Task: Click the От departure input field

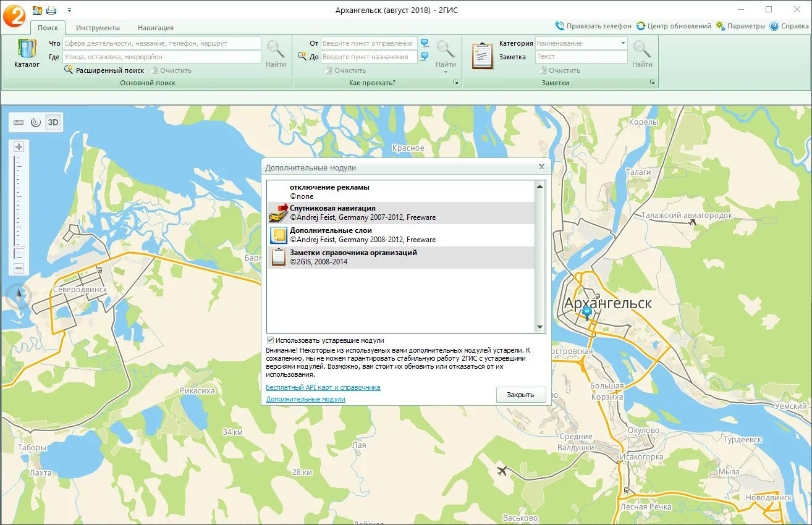Action: tap(369, 43)
